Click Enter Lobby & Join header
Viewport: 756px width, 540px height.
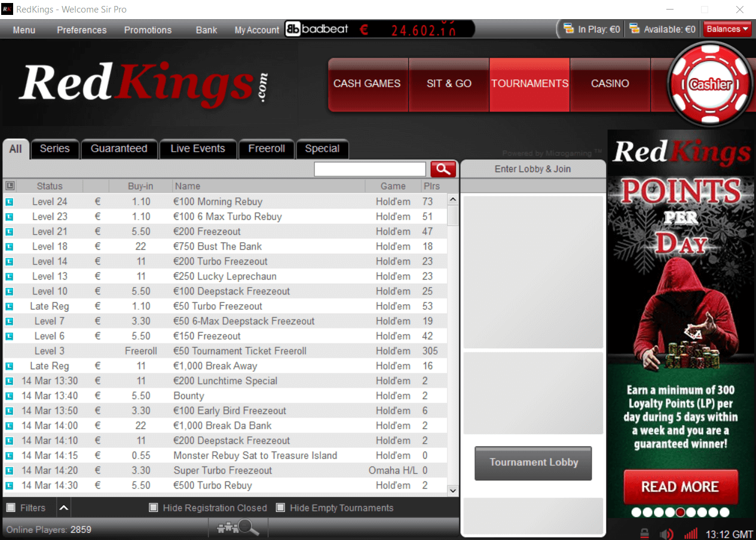tap(532, 169)
